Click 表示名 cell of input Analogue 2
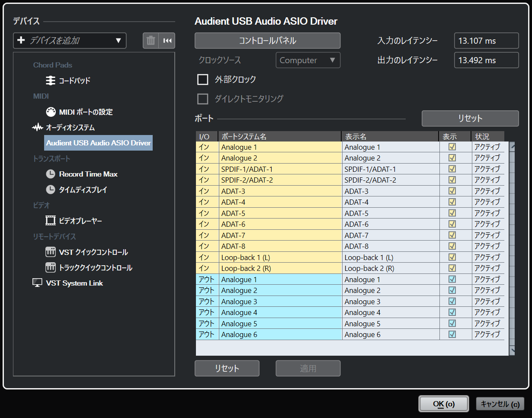 [x=390, y=158]
